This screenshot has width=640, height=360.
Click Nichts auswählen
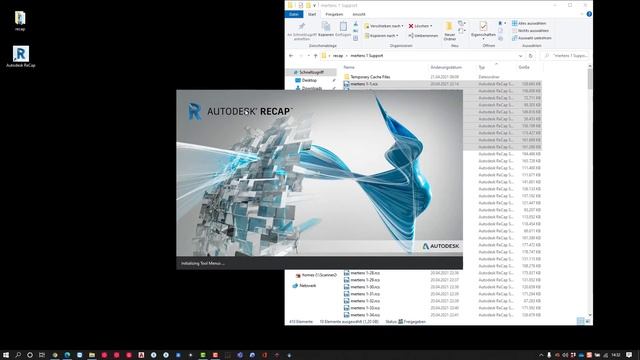pyautogui.click(x=530, y=31)
